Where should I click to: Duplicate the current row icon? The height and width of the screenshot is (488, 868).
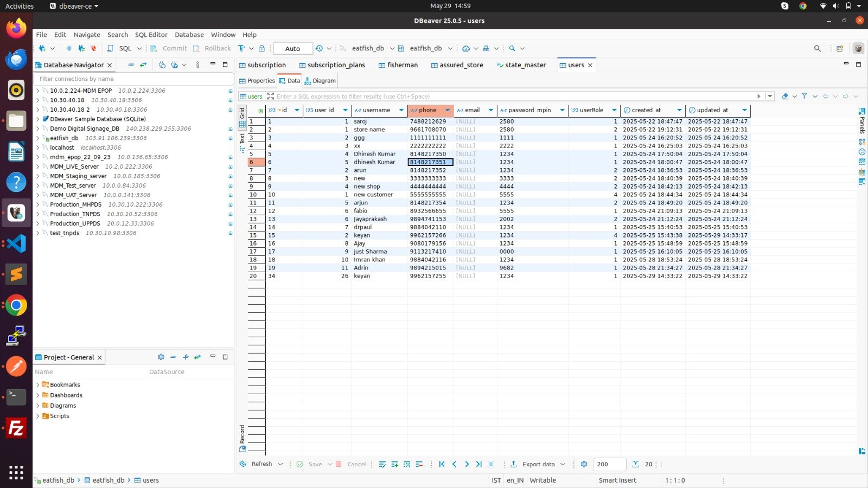407,464
